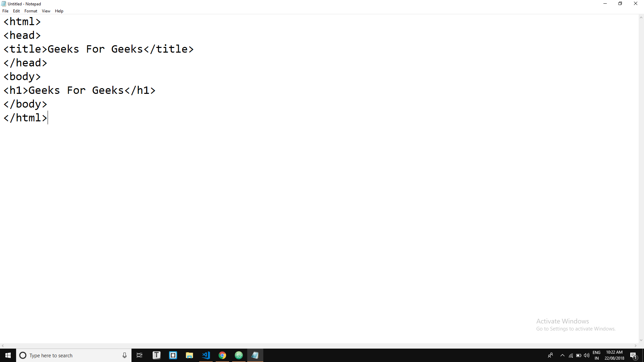This screenshot has height=362, width=644.
Task: Launch Google Chrome from taskbar
Action: click(x=222, y=355)
